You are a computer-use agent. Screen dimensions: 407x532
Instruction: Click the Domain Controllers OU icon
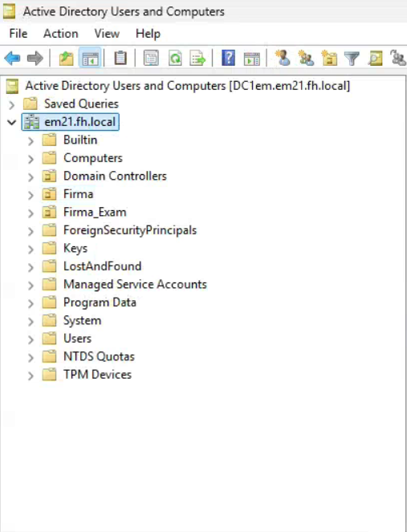tap(49, 176)
